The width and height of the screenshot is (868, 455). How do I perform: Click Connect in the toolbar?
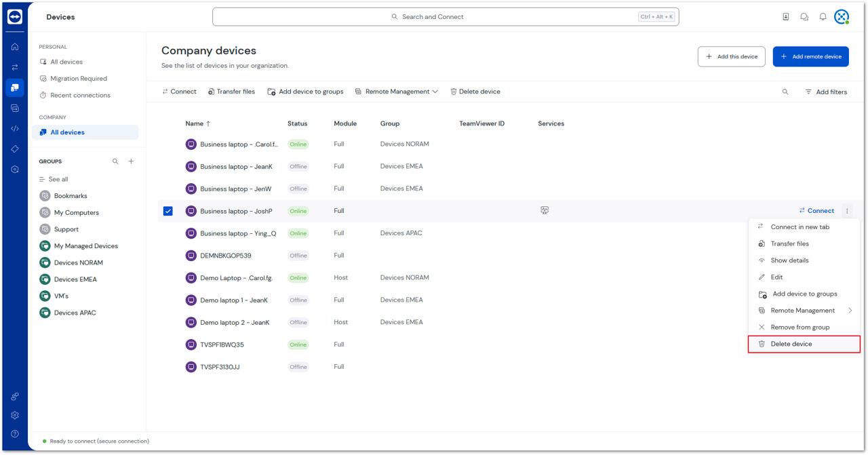(x=179, y=92)
